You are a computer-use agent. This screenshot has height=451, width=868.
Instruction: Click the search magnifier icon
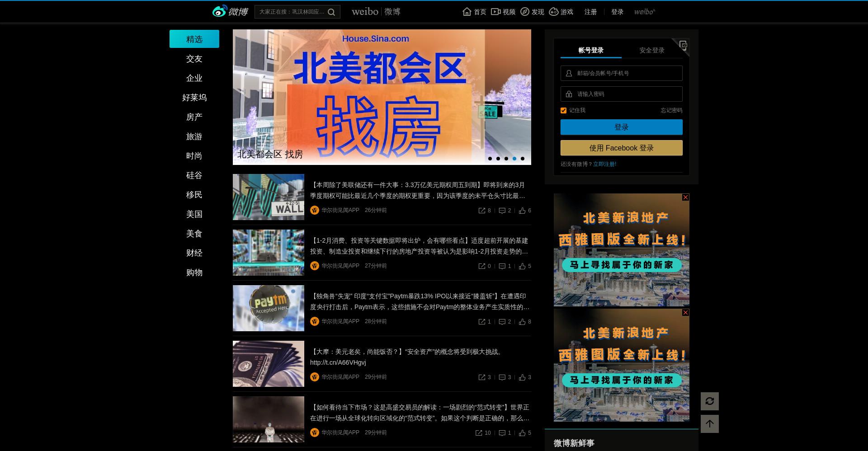[x=331, y=12]
